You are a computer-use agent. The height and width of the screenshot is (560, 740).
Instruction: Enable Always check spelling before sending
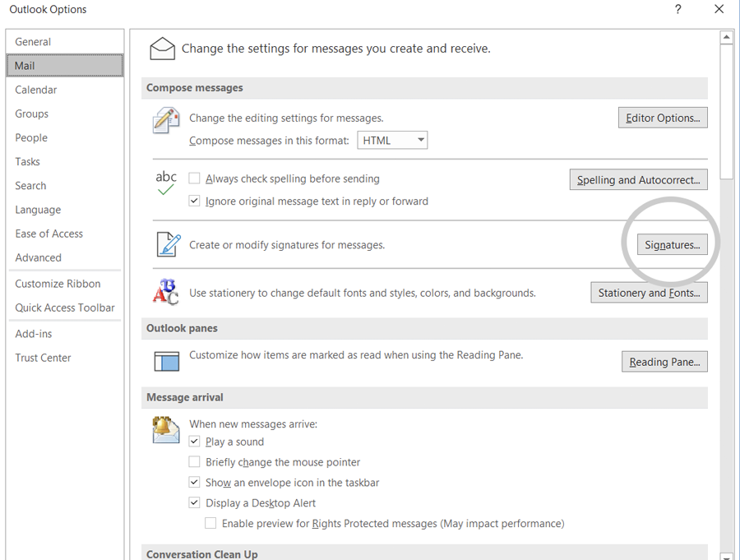click(x=194, y=178)
